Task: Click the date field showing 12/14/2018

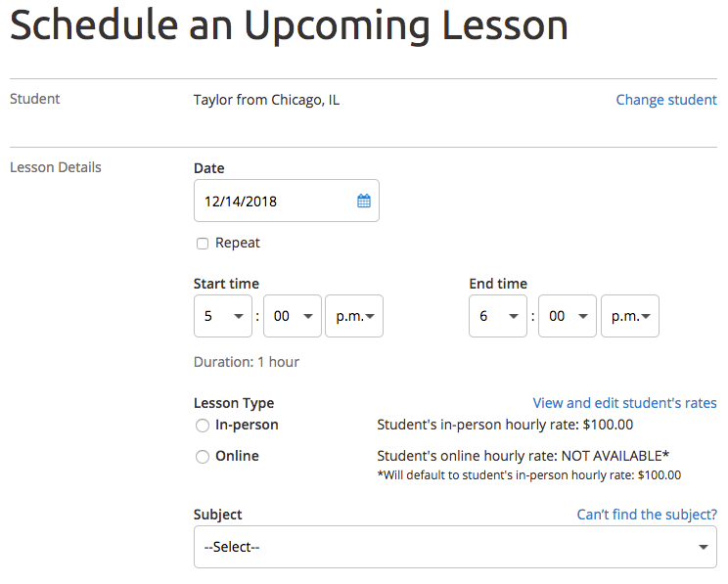Action: [274, 202]
